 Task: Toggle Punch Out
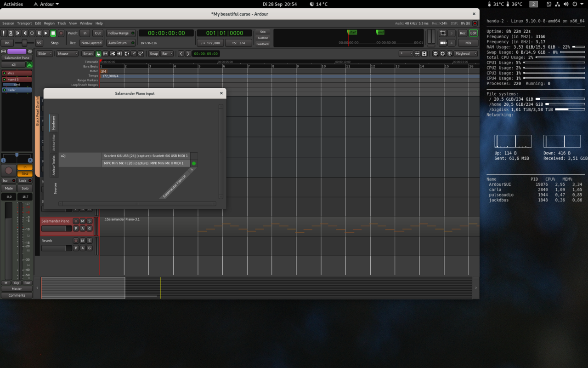[x=98, y=33]
